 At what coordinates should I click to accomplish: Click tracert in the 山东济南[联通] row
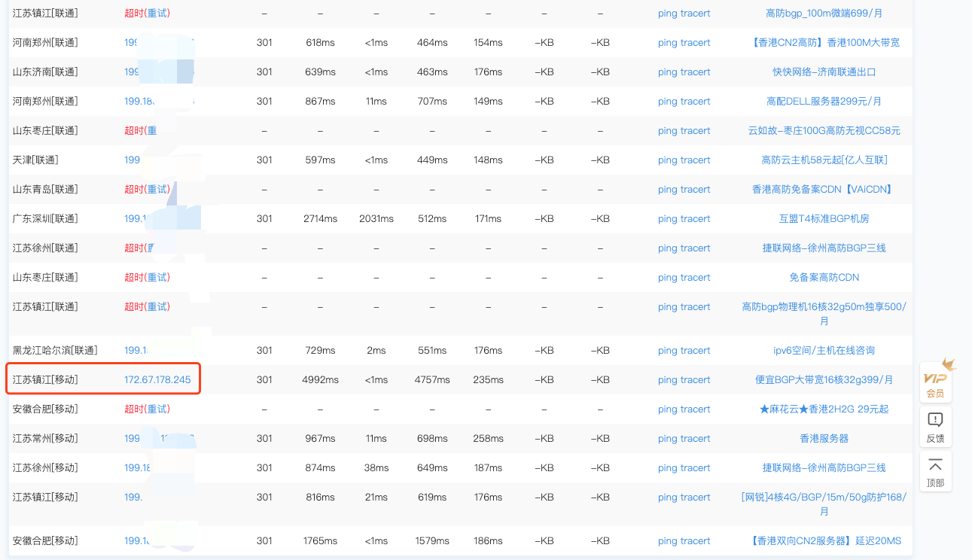coord(695,72)
